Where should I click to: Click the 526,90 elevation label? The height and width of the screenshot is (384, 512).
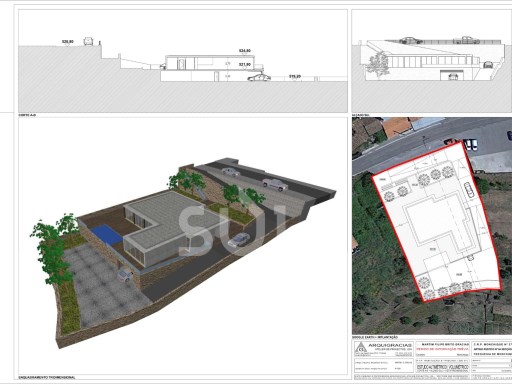(68, 42)
